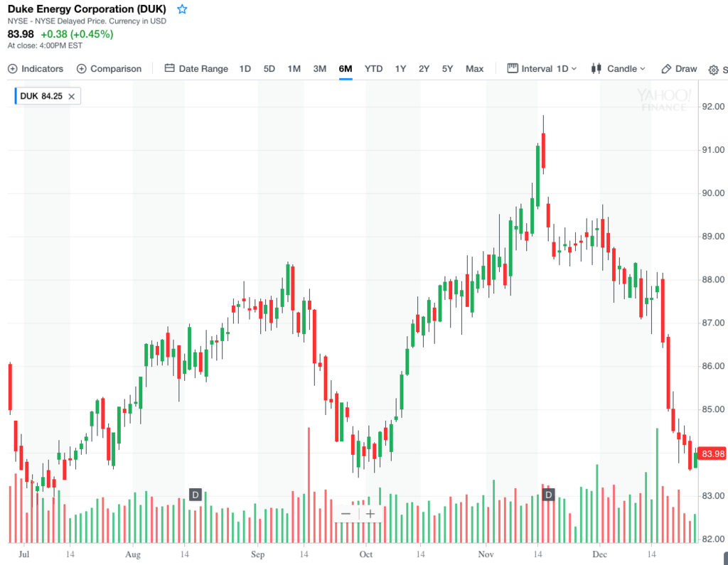Click the Aug label on date axis

[x=133, y=554]
